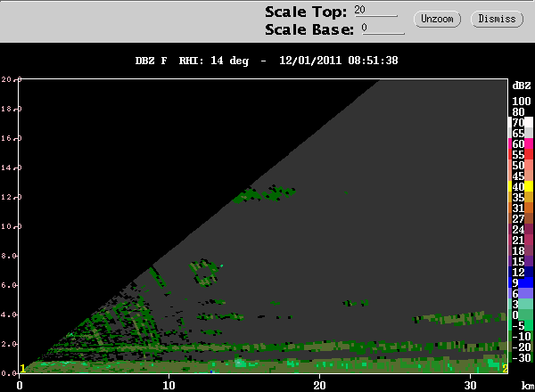The height and width of the screenshot is (392, 535).
Task: Click the 4.0 height axis label
Action: point(9,314)
